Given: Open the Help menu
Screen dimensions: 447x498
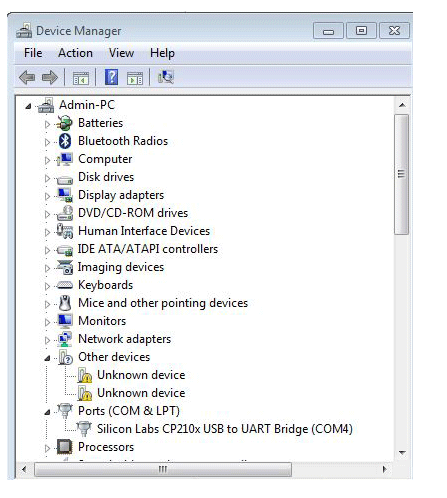Looking at the screenshot, I should coord(162,53).
